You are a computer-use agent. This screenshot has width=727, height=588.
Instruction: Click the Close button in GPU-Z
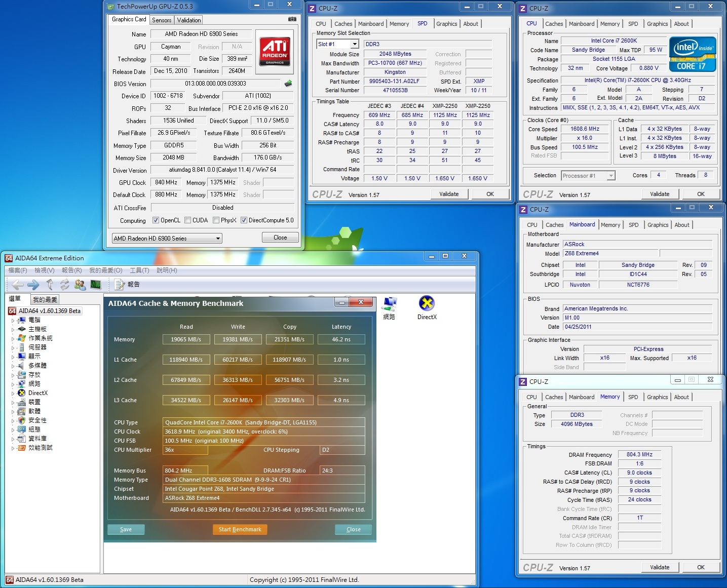pos(280,238)
